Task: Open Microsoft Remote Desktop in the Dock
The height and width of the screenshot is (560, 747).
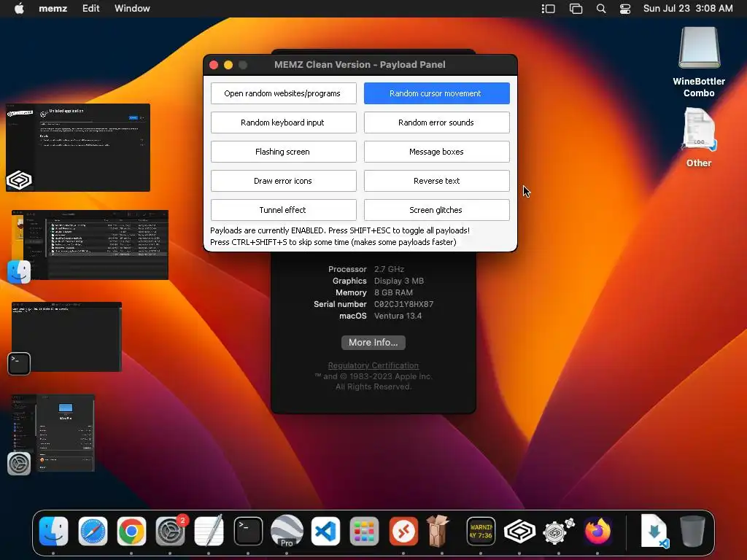Action: tap(403, 531)
